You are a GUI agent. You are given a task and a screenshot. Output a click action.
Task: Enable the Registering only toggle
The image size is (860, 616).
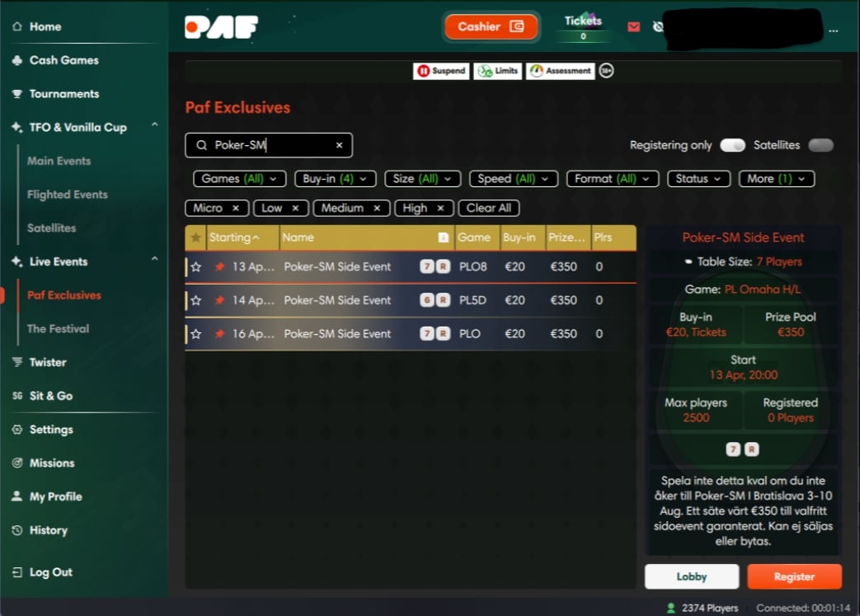[x=732, y=144]
